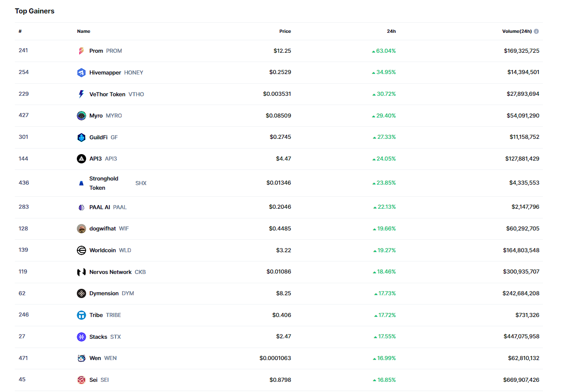
Task: Click the Myro coin logo icon
Action: click(81, 116)
